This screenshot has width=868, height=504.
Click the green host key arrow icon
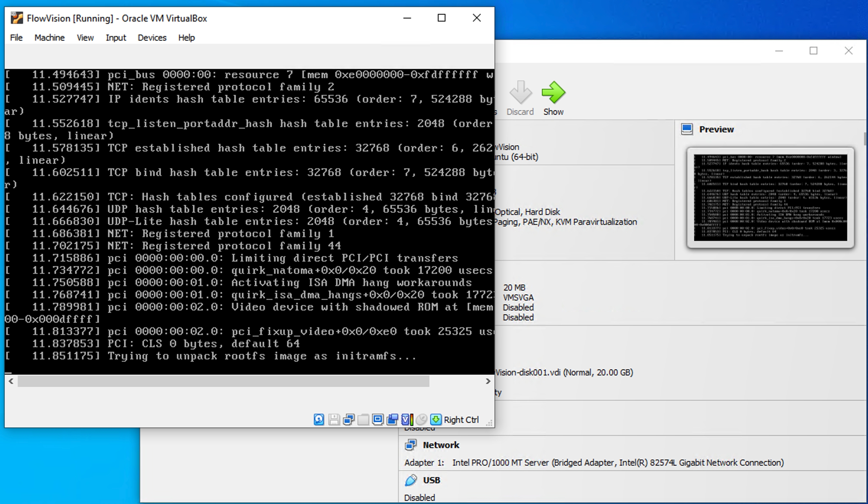point(436,419)
